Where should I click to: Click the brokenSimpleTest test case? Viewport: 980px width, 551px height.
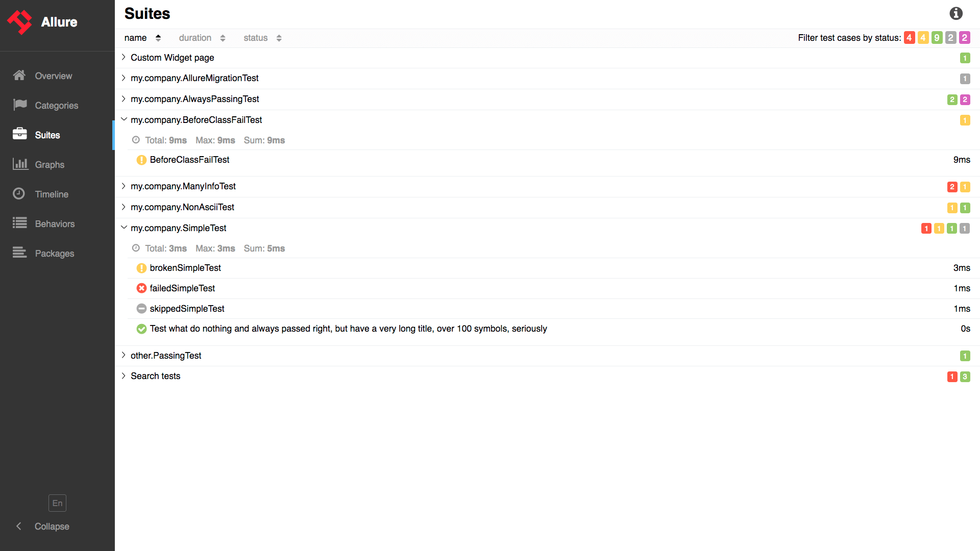(x=186, y=268)
